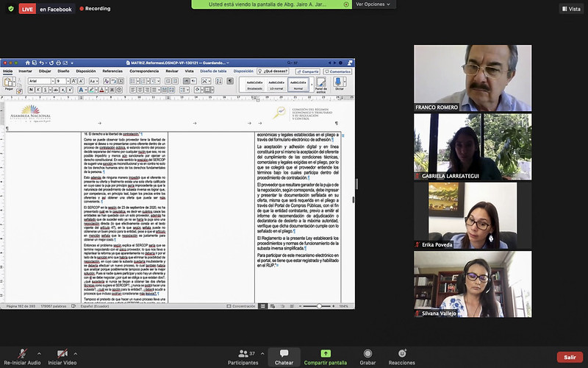Click the Zoom encryption shield icon

click(x=11, y=9)
